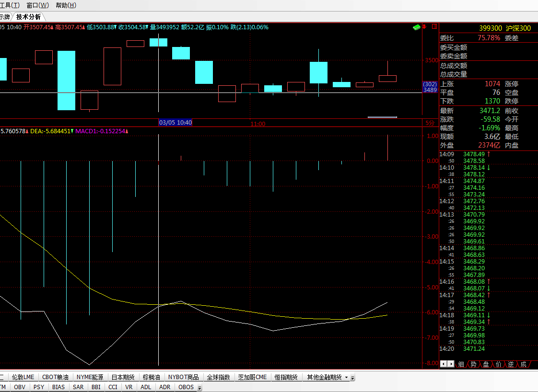538x392 pixels.
Task: Open the 工具(T) menu
Action: (10, 5)
